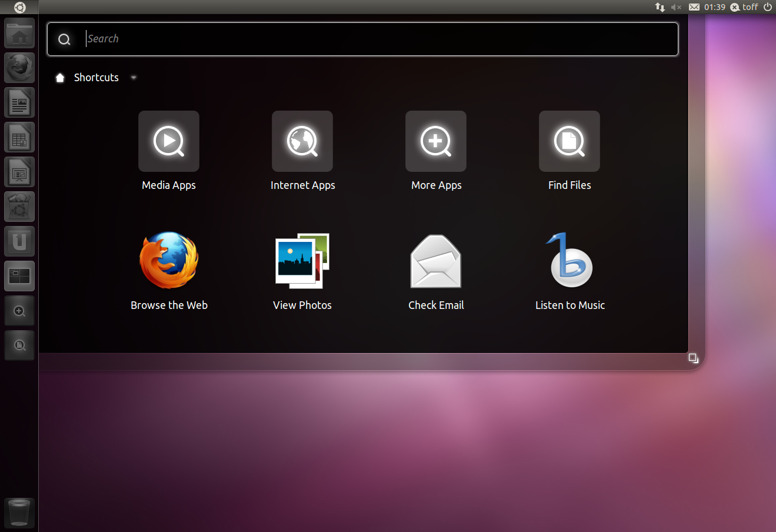
Task: Open the network indicator menu
Action: [x=660, y=7]
